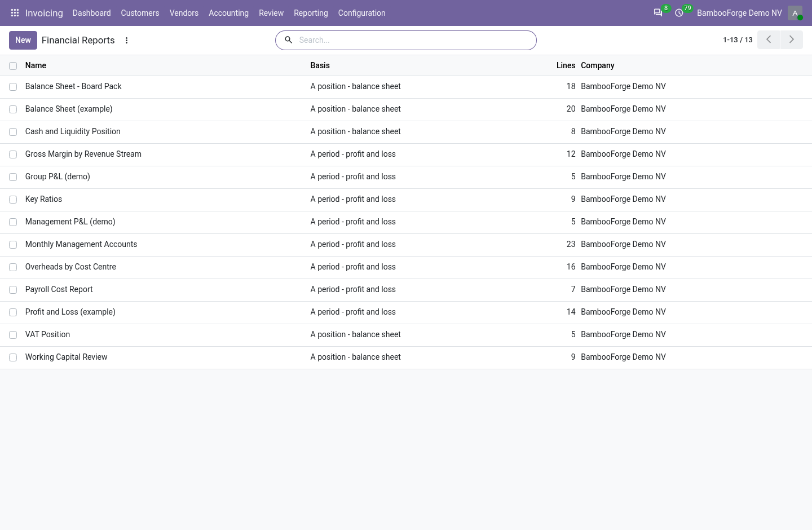This screenshot has width=812, height=530.
Task: Click the New button
Action: [x=23, y=40]
